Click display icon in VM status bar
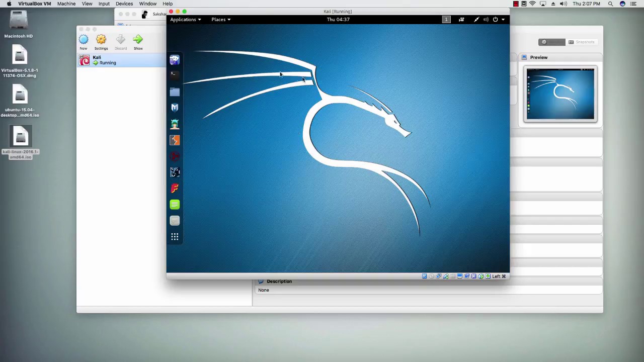 pos(460,276)
